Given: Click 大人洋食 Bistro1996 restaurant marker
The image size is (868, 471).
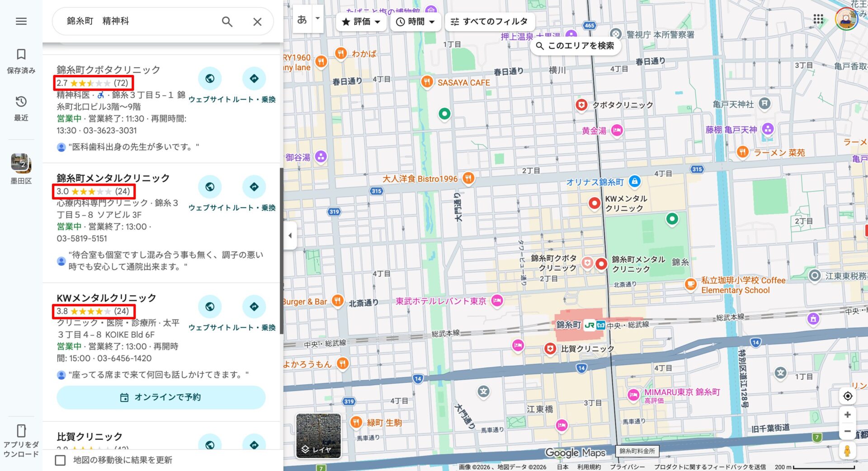Looking at the screenshot, I should (x=468, y=178).
